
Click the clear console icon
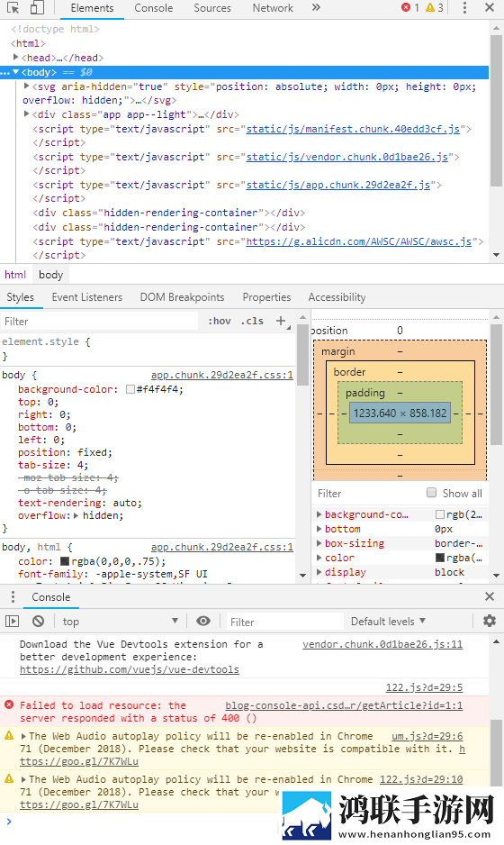pos(38,622)
